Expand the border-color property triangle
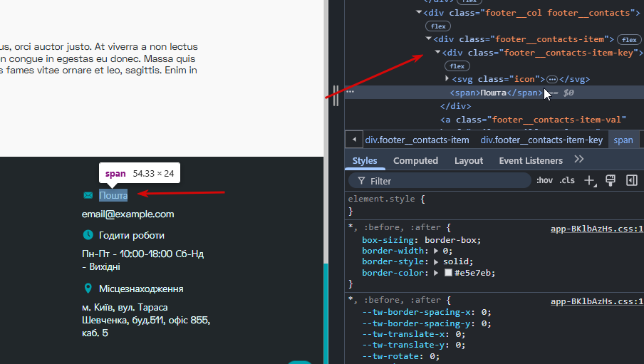 [436, 273]
